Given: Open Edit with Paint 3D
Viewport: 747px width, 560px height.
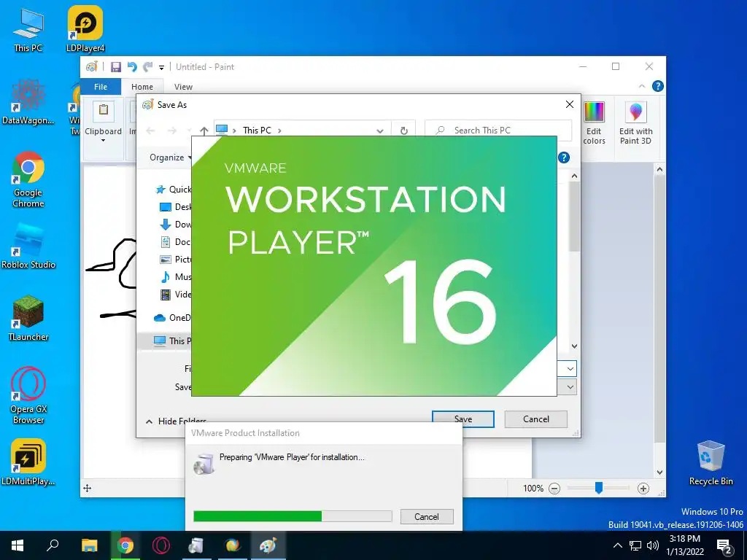Looking at the screenshot, I should click(635, 123).
